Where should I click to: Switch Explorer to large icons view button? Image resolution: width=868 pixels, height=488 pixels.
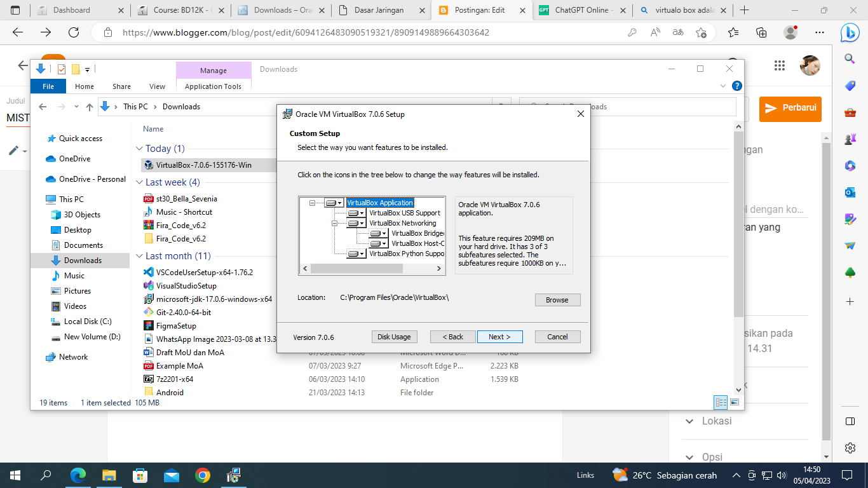(735, 402)
